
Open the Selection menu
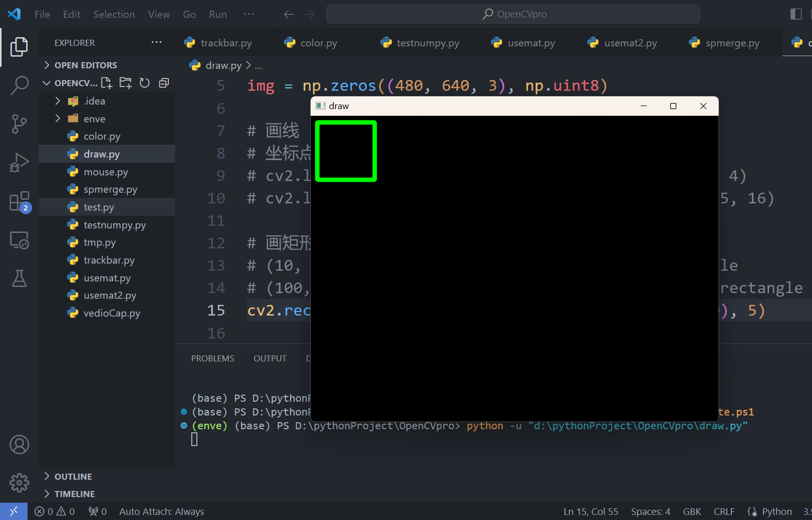[114, 14]
